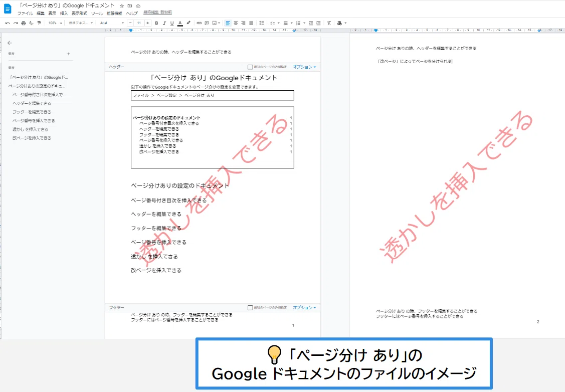This screenshot has width=565, height=392.
Task: Align text right
Action: pos(244,23)
